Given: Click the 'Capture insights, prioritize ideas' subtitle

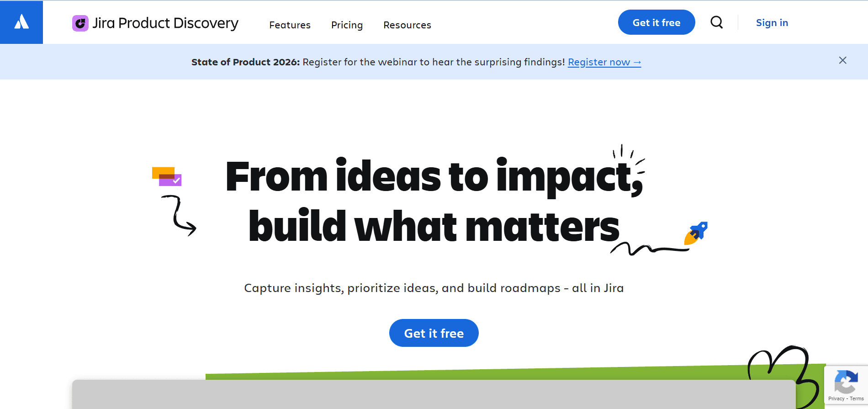Looking at the screenshot, I should click(x=434, y=288).
